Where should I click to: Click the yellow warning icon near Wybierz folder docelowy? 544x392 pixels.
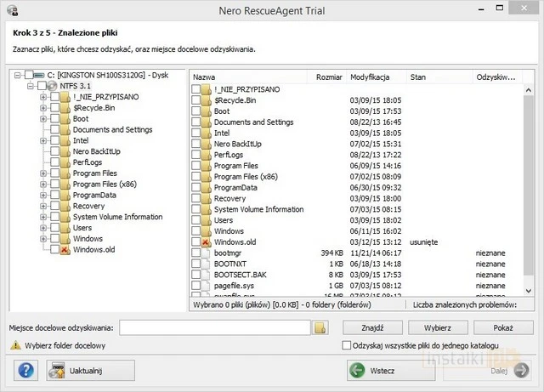pos(15,345)
